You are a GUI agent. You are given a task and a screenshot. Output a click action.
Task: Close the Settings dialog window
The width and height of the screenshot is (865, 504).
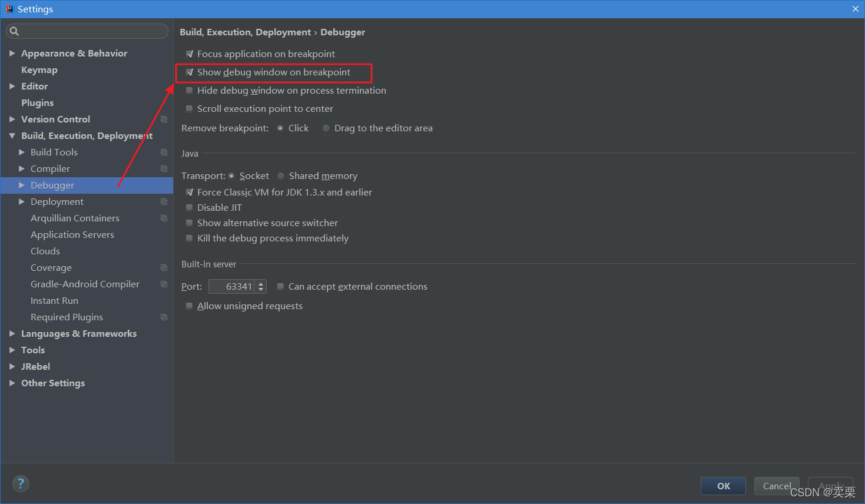(856, 9)
